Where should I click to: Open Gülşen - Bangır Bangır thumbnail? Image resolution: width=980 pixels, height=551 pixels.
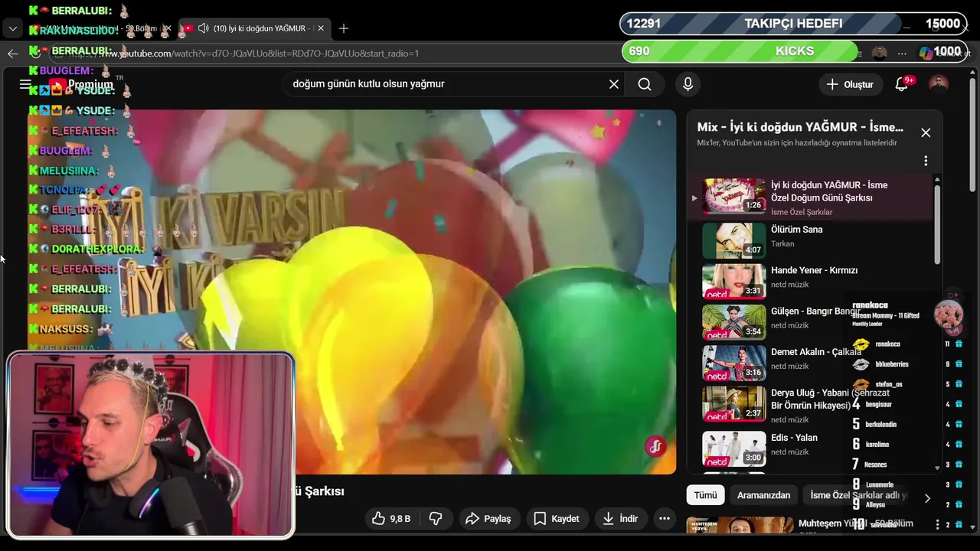(733, 322)
